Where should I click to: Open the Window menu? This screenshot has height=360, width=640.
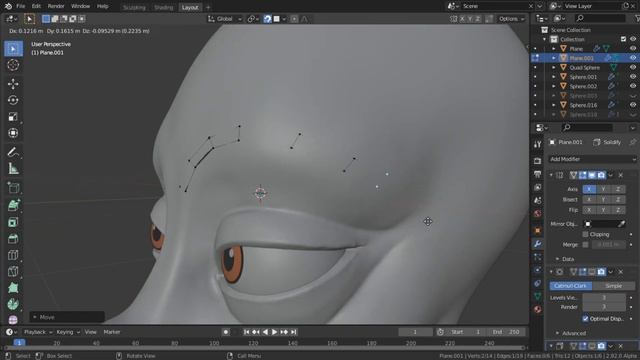coord(80,6)
